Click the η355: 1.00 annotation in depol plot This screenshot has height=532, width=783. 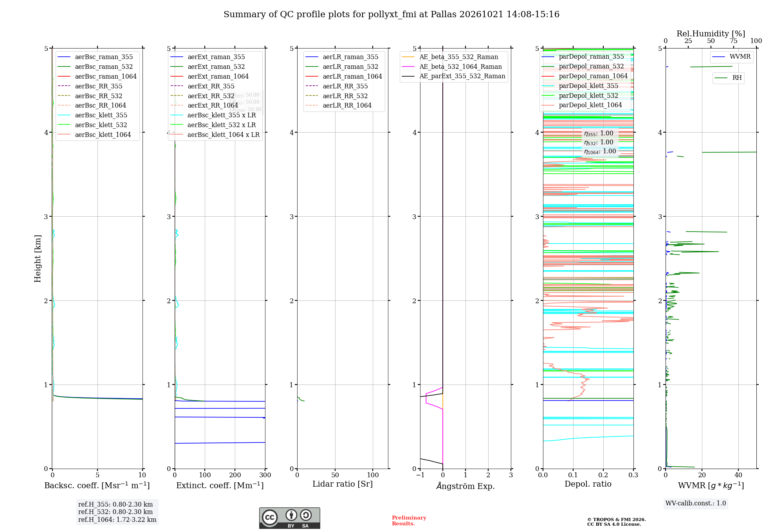click(x=599, y=133)
